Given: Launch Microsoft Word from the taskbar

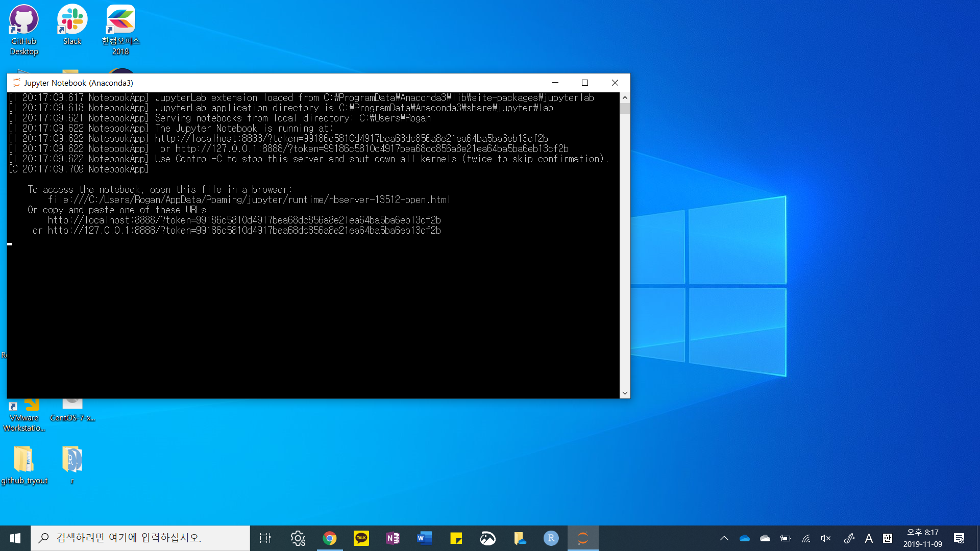Looking at the screenshot, I should 425,538.
